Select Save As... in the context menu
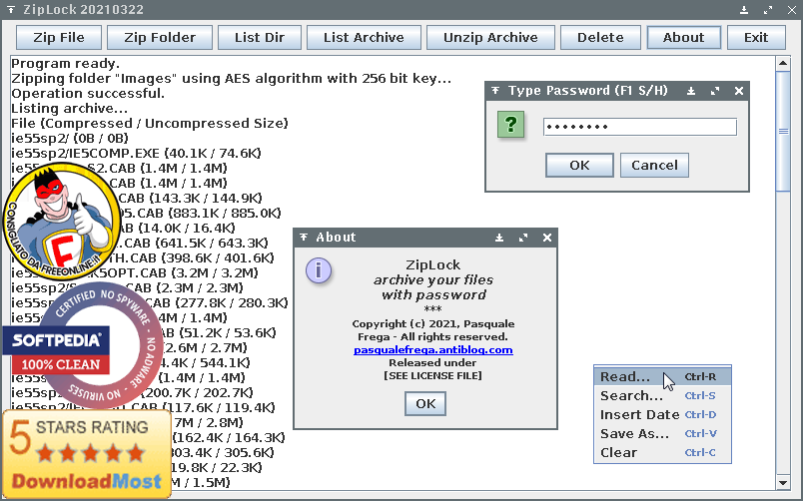The height and width of the screenshot is (501, 803). [x=634, y=434]
